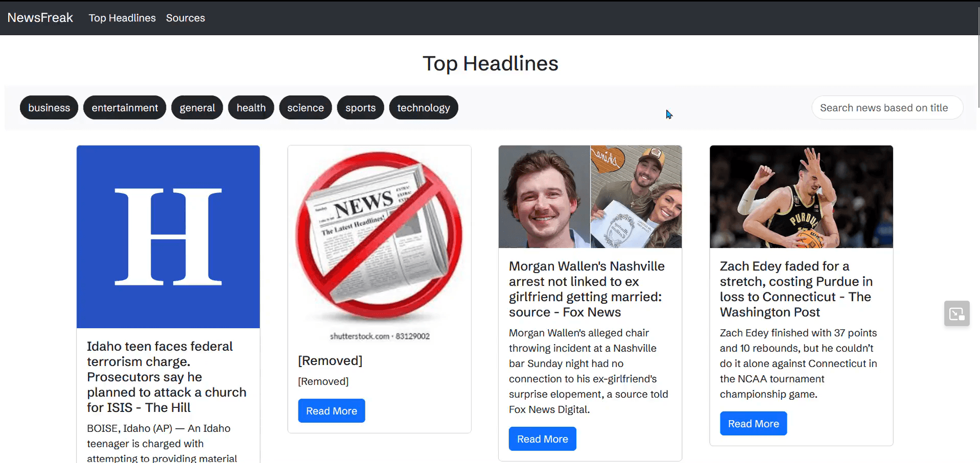Filter by technology category
980x463 pixels.
[424, 108]
